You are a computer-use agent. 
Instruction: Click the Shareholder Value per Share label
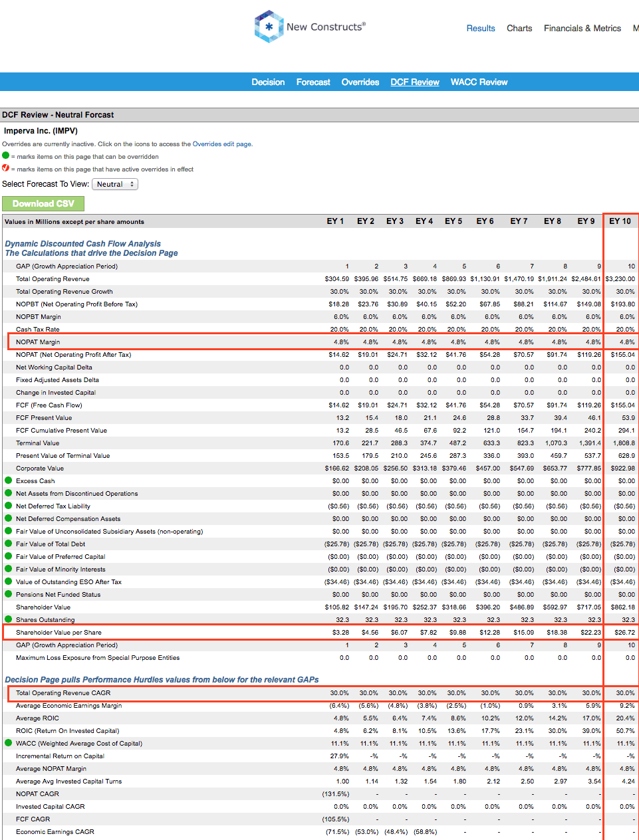[x=59, y=632]
